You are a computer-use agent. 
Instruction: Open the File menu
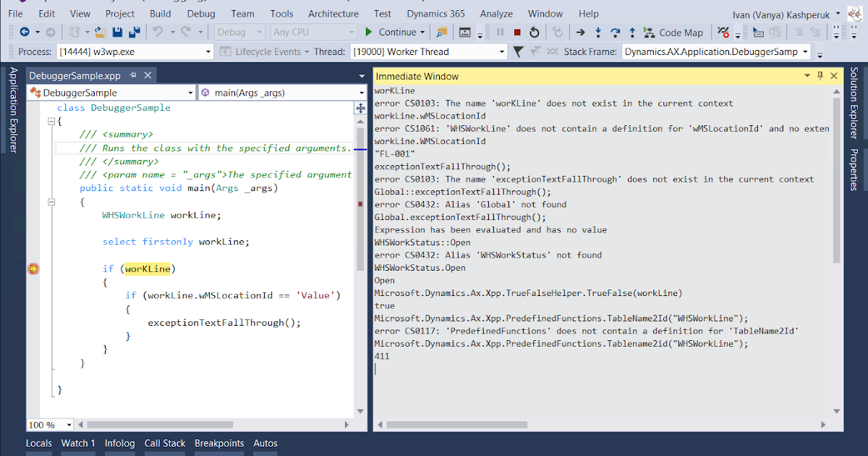15,13
